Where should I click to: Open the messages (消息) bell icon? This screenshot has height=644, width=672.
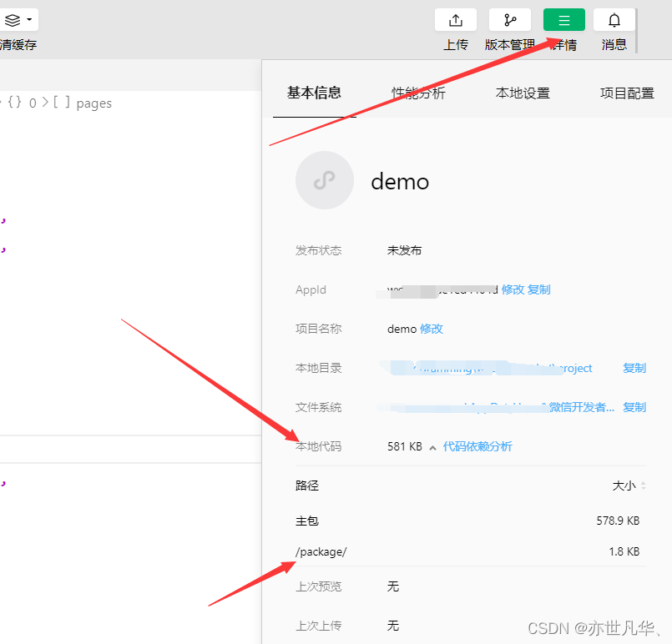[x=614, y=20]
